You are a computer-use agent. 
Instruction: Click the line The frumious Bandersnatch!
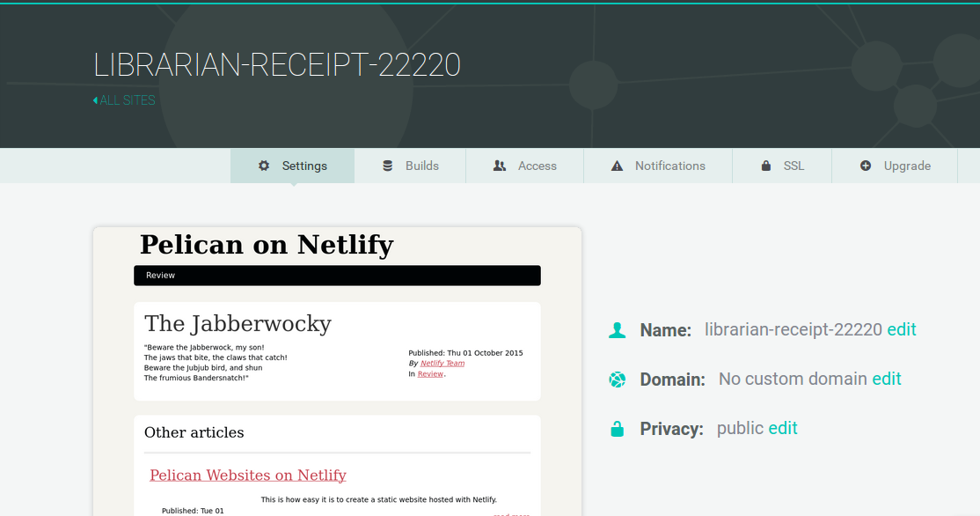click(x=196, y=379)
